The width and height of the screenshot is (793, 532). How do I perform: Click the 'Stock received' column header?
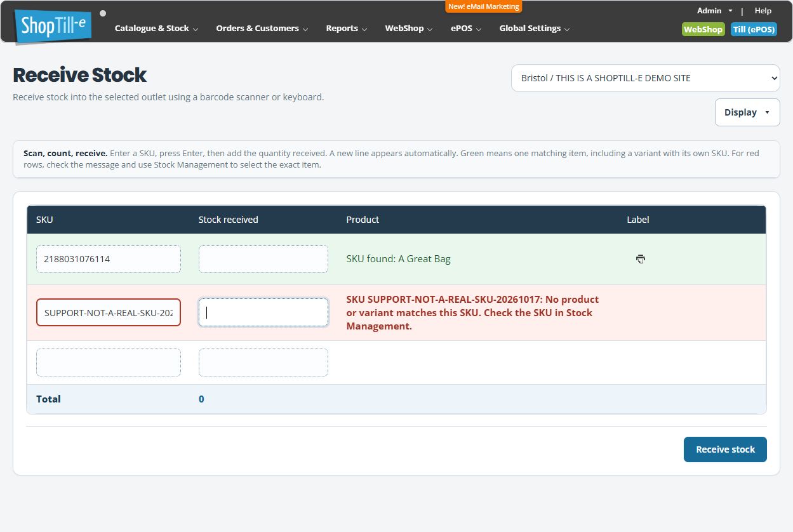click(229, 220)
